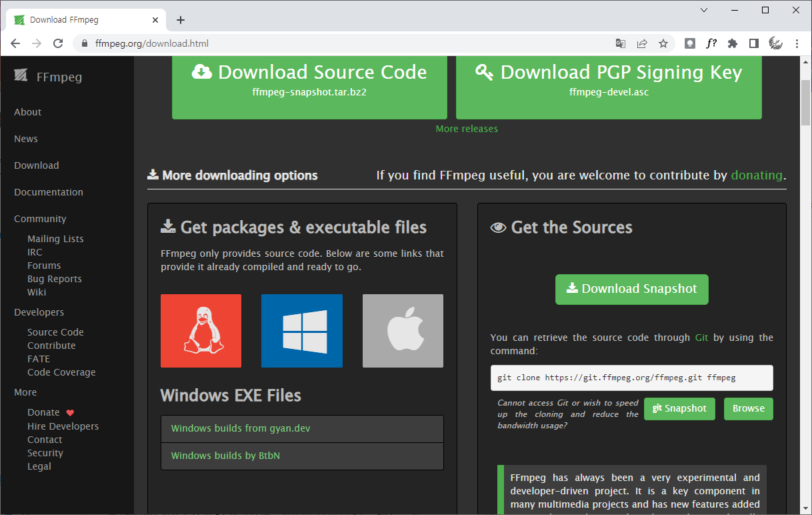The image size is (812, 515).
Task: Go back with the browser back arrow
Action: point(15,43)
